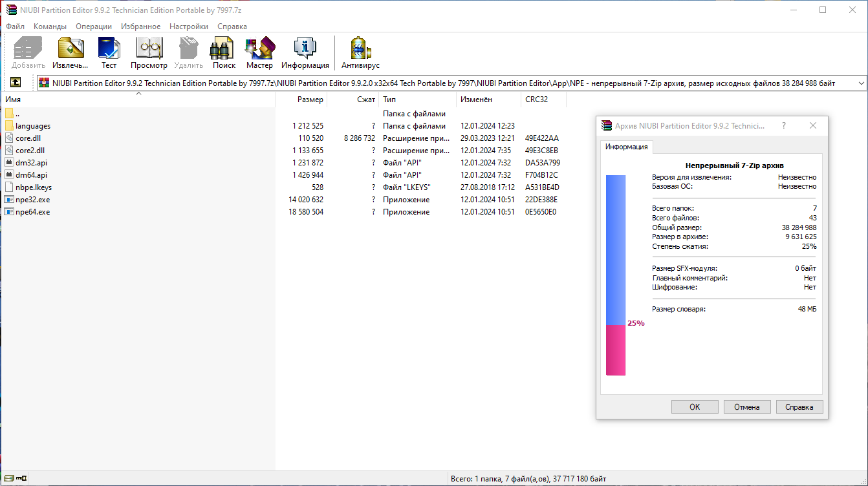Expand the address bar path dropdown
Image resolution: width=868 pixels, height=486 pixels.
[x=860, y=82]
